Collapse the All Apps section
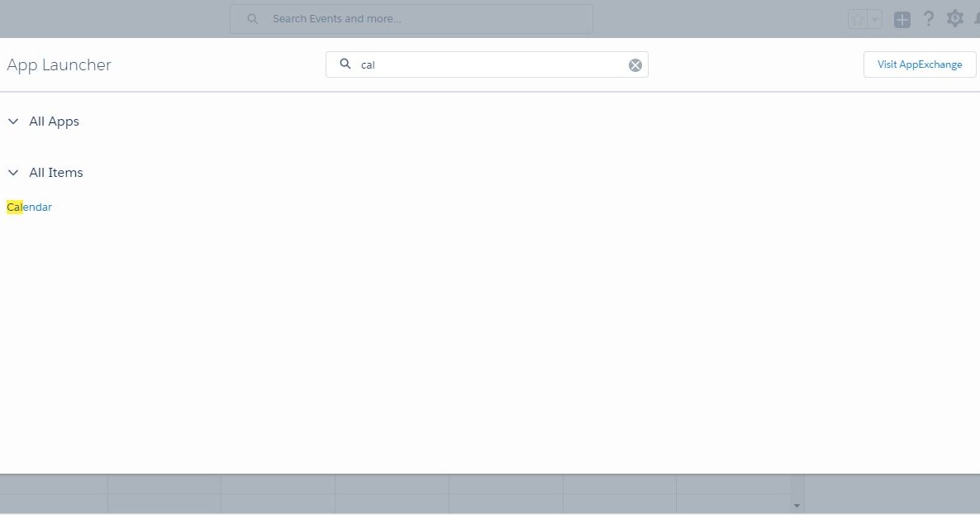Viewport: 980px width, 515px height. point(13,121)
